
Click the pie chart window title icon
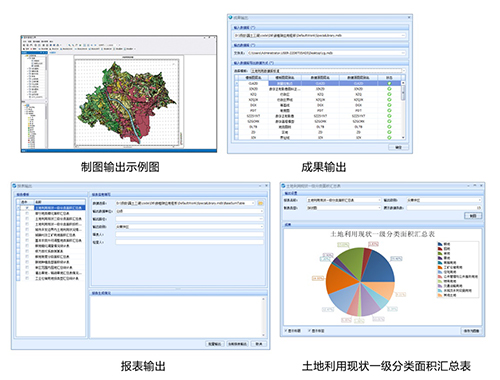283,186
